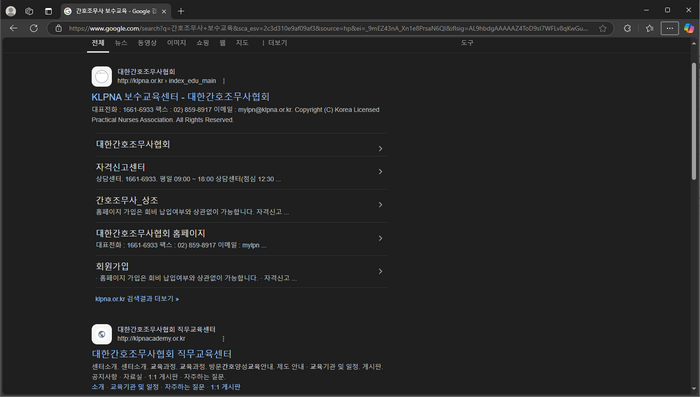Switch to the 쇼핑 search tab
Image resolution: width=700 pixels, height=397 pixels.
(x=203, y=43)
